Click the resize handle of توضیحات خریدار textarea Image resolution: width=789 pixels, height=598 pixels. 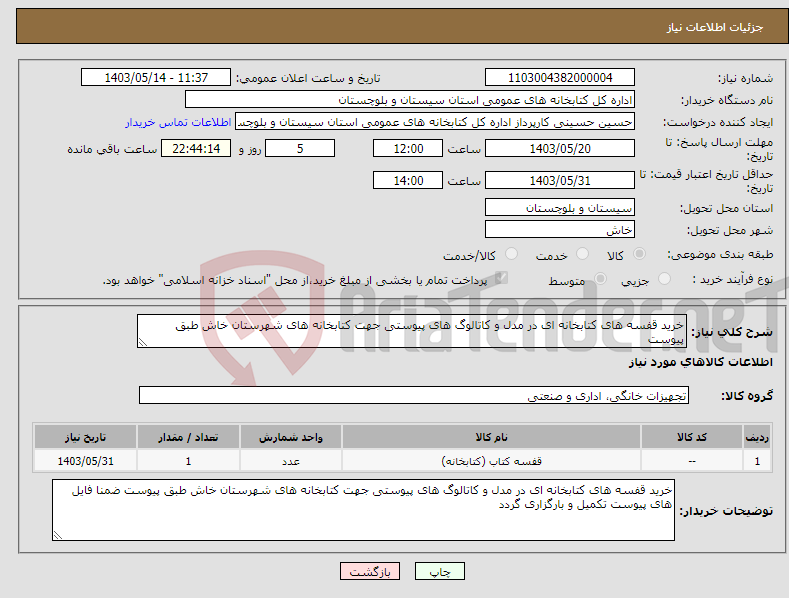[x=57, y=536]
